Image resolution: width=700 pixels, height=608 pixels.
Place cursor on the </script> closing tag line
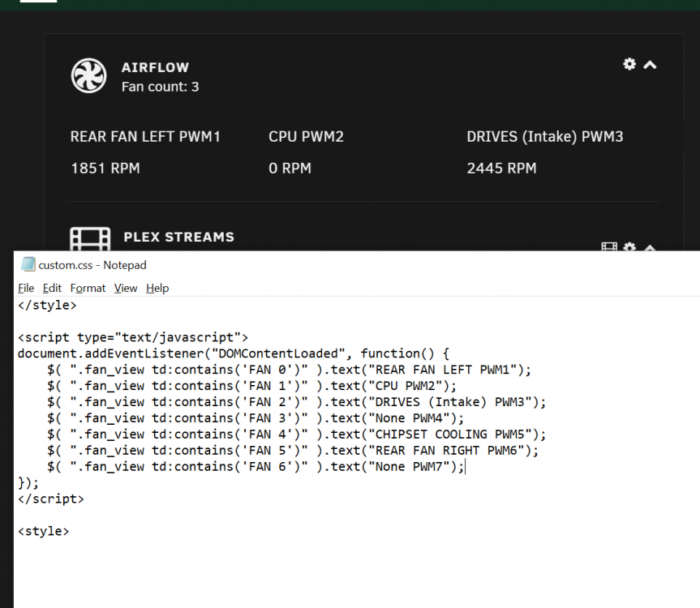click(51, 499)
